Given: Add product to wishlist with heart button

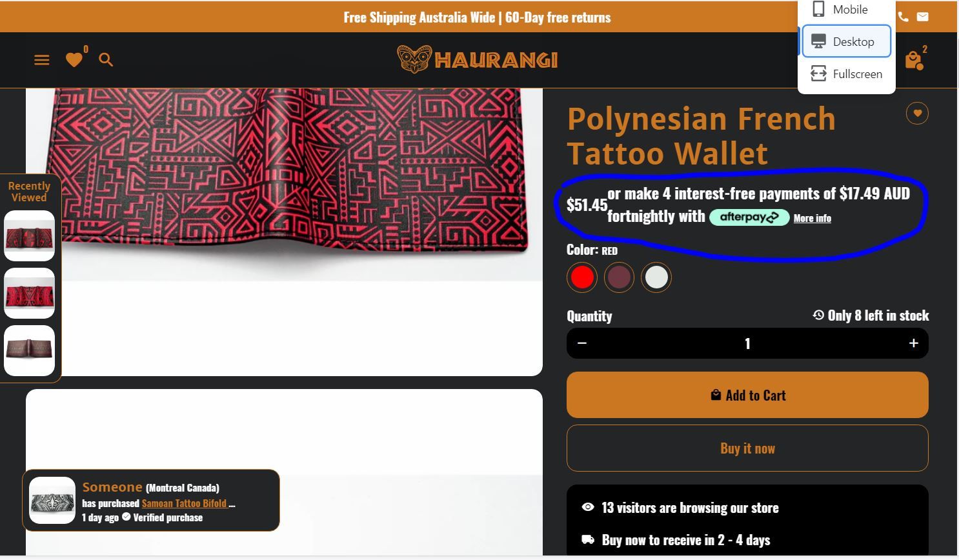Looking at the screenshot, I should [917, 114].
